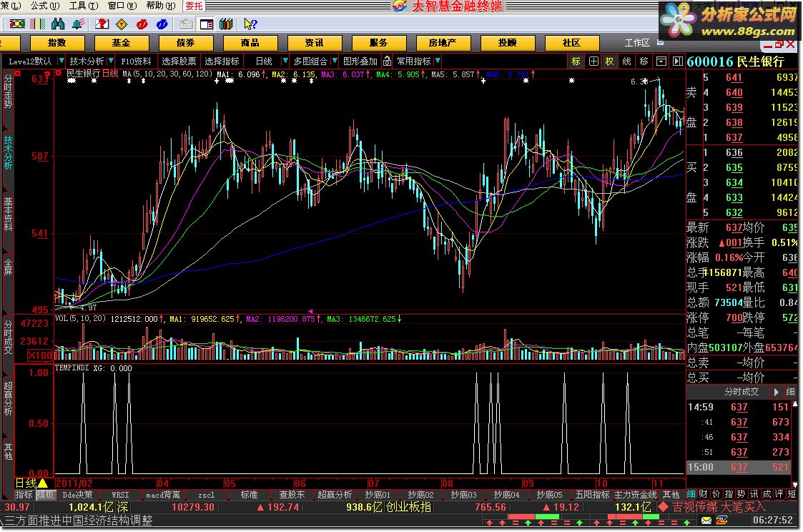
Task: Open the mail envelope status icon
Action: coord(706,521)
